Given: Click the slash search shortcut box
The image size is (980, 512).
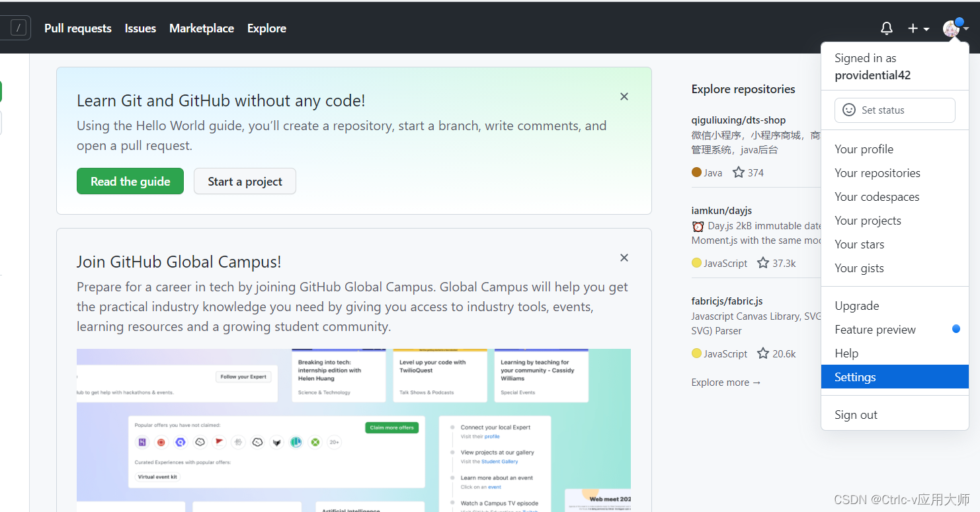Looking at the screenshot, I should [20, 28].
